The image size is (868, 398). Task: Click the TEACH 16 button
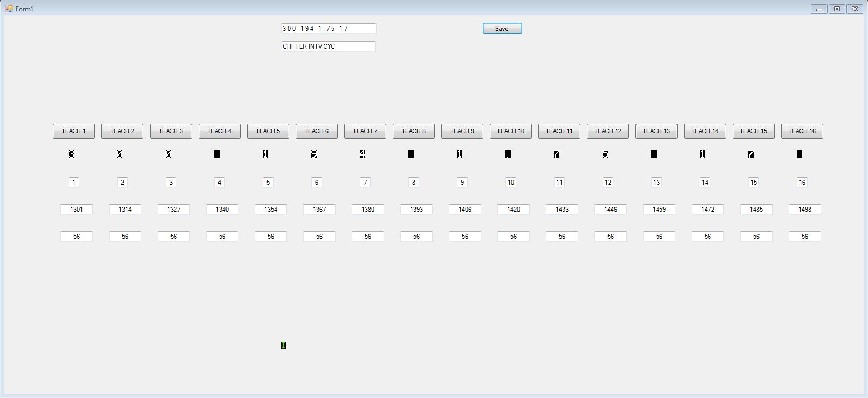802,131
